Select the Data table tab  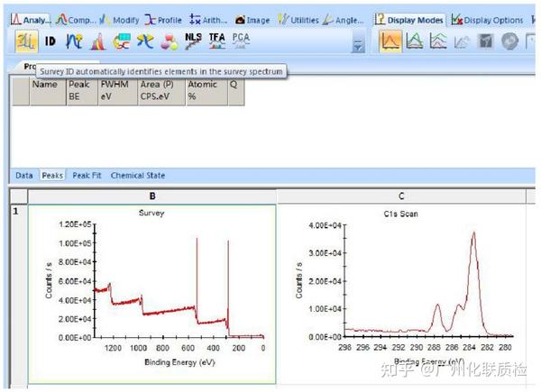tap(24, 176)
